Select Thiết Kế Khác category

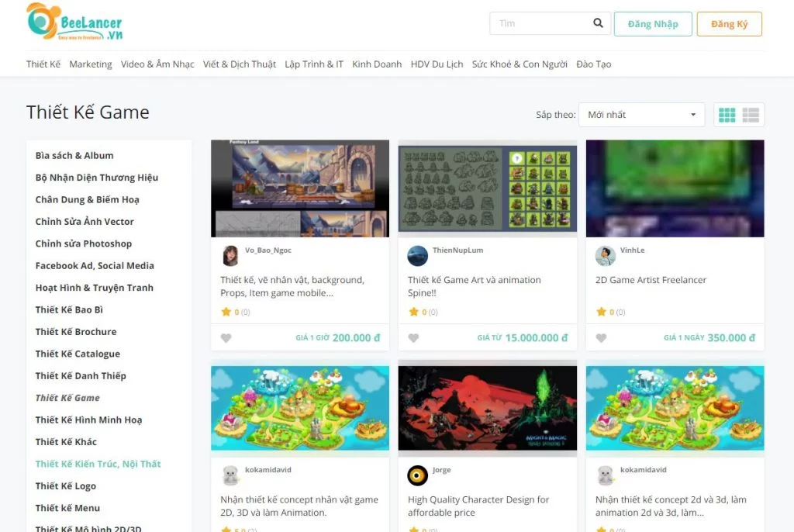[66, 442]
